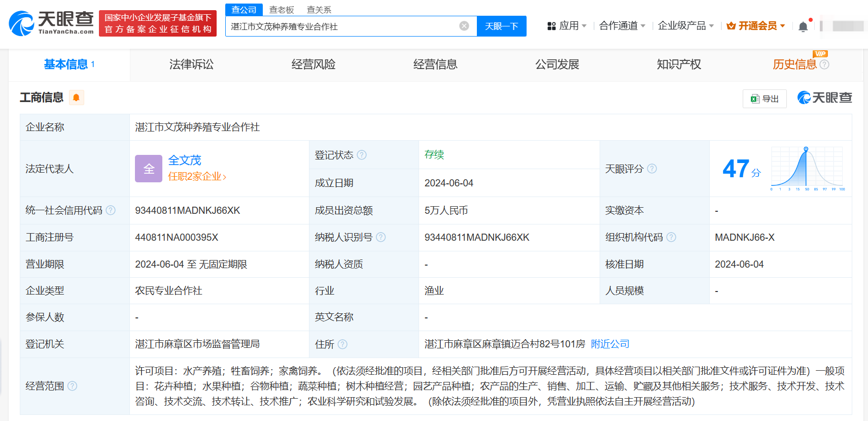
Task: Click organization code MADNKJ66-X
Action: pos(745,237)
